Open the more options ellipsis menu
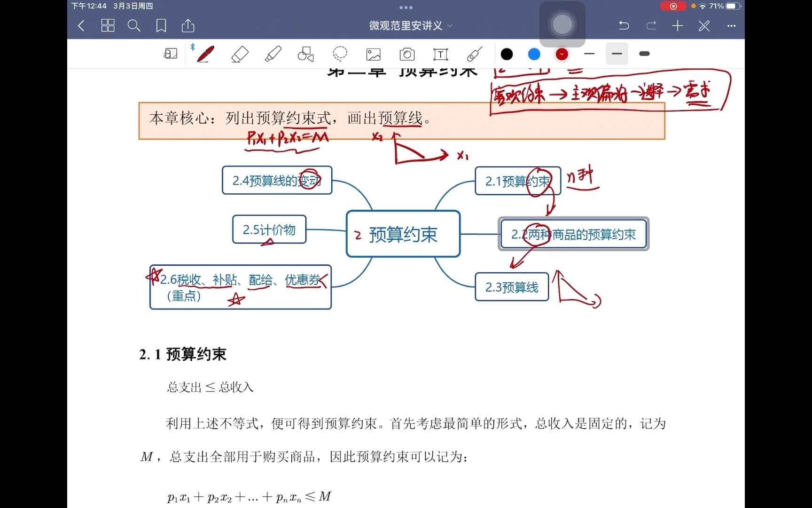The height and width of the screenshot is (508, 812). [x=731, y=26]
